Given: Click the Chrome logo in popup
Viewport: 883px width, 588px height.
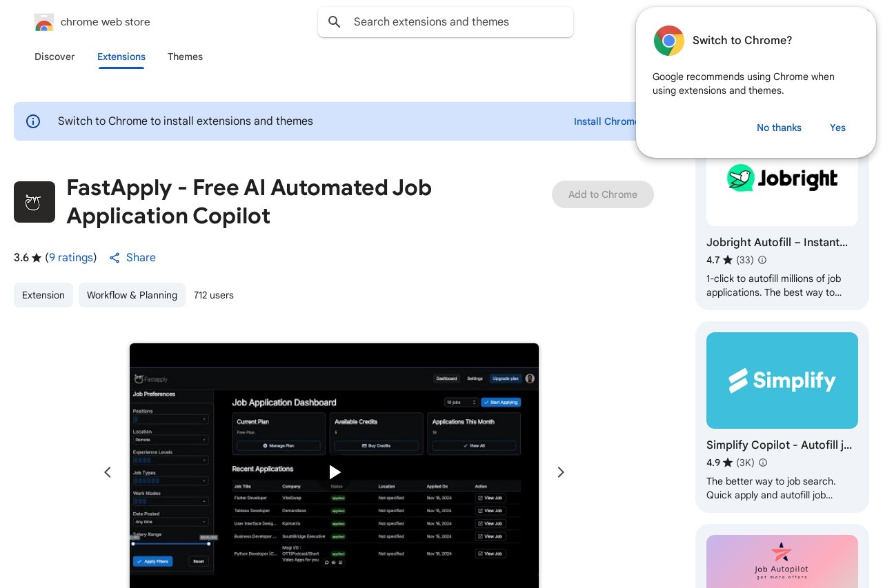Looking at the screenshot, I should [x=668, y=41].
